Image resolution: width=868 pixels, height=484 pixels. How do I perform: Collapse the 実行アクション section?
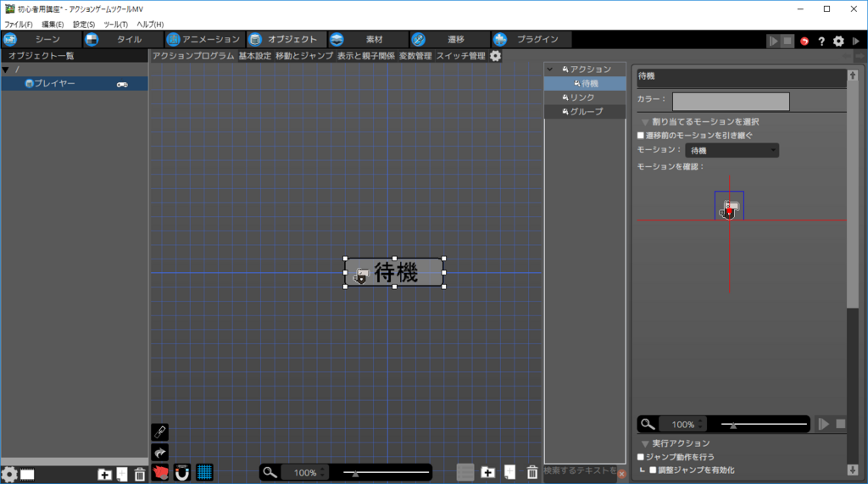[x=645, y=443]
